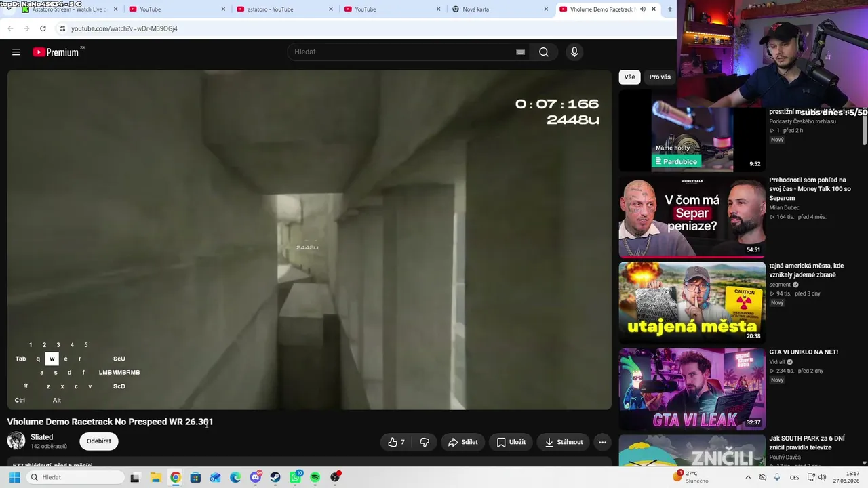Close the Nová karta tab
Screen dimensions: 868x488
(547, 9)
